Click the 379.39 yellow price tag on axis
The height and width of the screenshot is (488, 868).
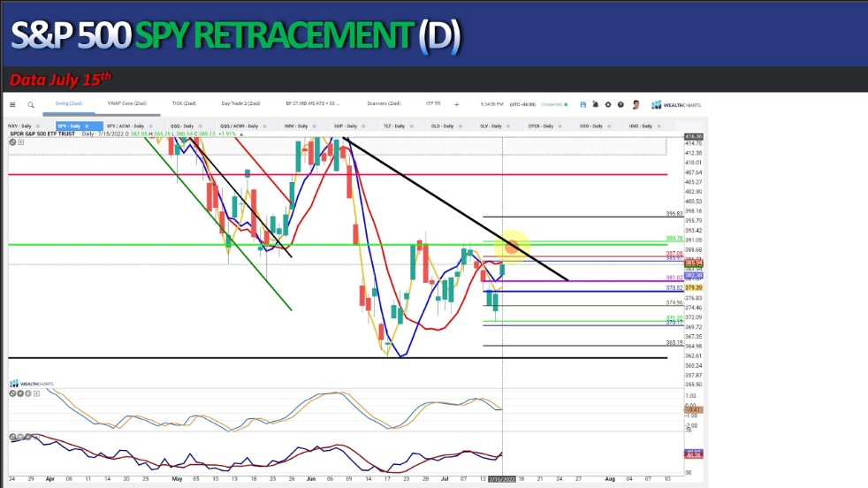click(694, 288)
